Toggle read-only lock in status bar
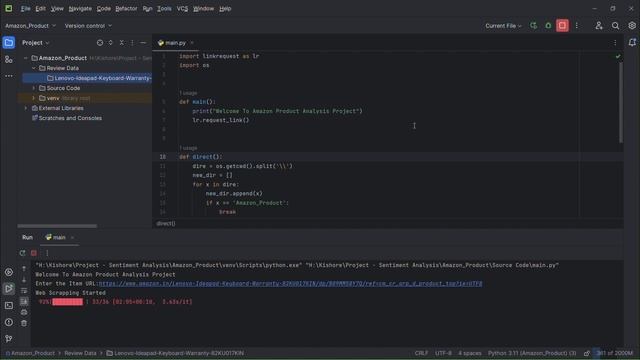This screenshot has height=360, width=640. click(587, 353)
